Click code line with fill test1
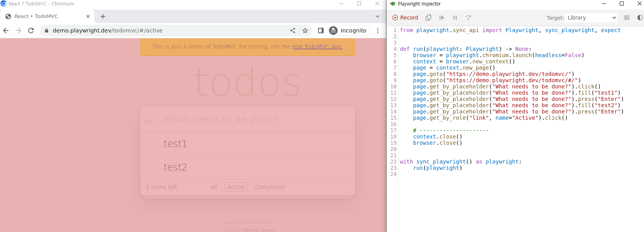Image resolution: width=644 pixels, height=232 pixels. tap(517, 93)
